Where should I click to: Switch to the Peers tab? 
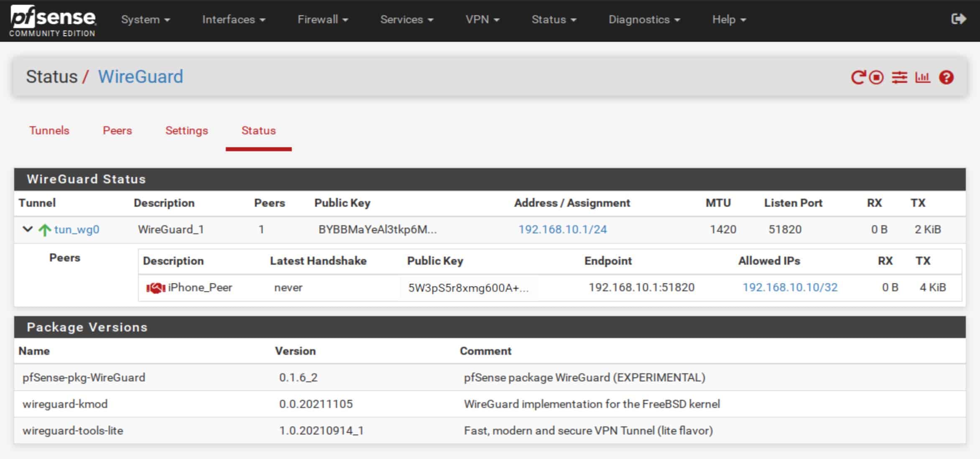pyautogui.click(x=117, y=130)
